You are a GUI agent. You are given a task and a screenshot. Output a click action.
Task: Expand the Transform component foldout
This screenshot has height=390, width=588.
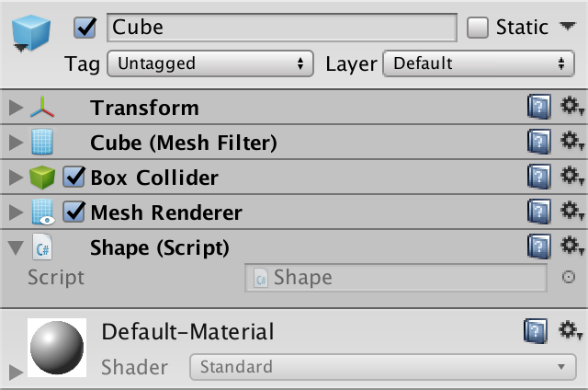click(x=16, y=108)
